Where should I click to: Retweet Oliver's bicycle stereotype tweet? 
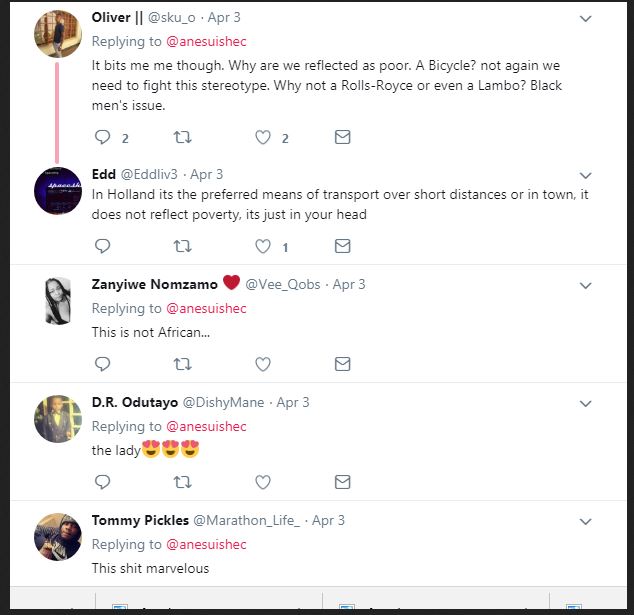click(182, 137)
